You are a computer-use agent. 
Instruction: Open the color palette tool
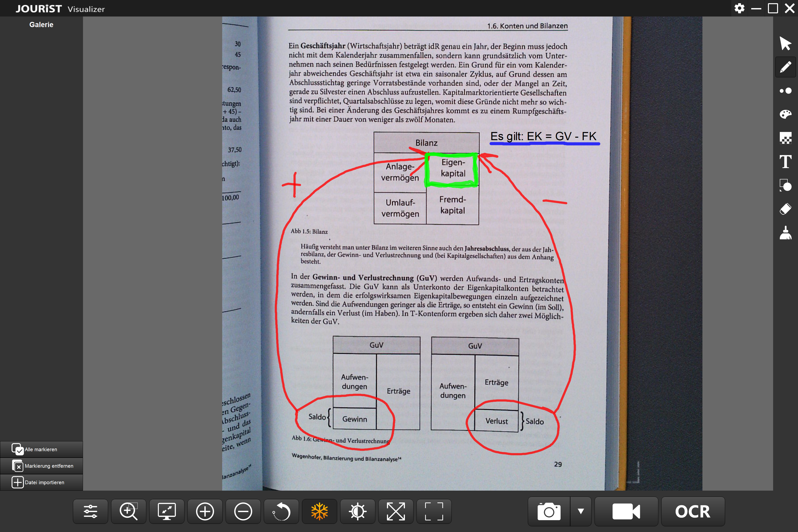point(785,114)
